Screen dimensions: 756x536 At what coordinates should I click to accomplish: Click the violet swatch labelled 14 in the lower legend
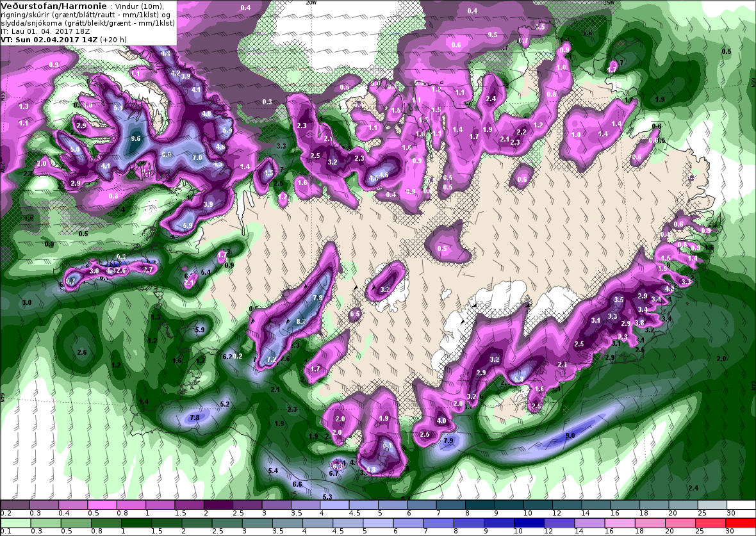pyautogui.click(x=589, y=523)
